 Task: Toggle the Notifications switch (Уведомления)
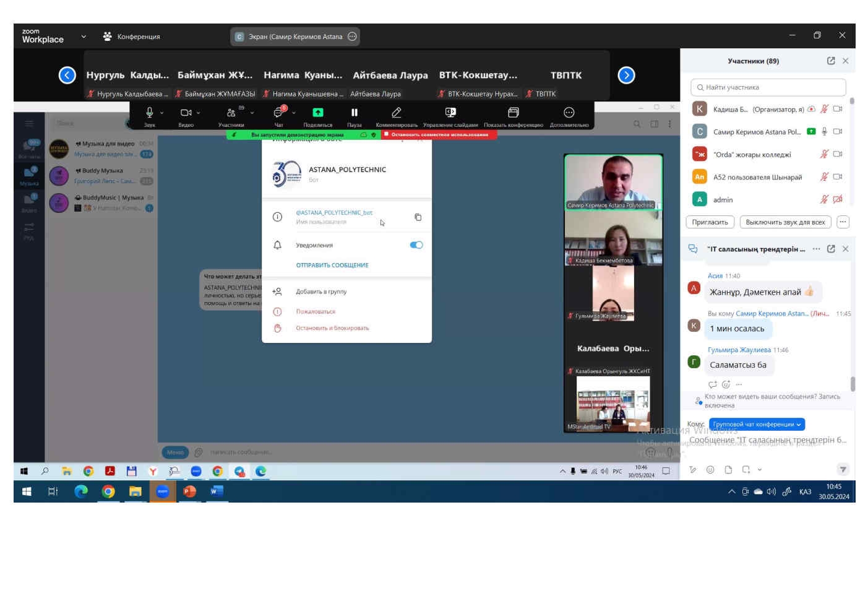(x=416, y=245)
